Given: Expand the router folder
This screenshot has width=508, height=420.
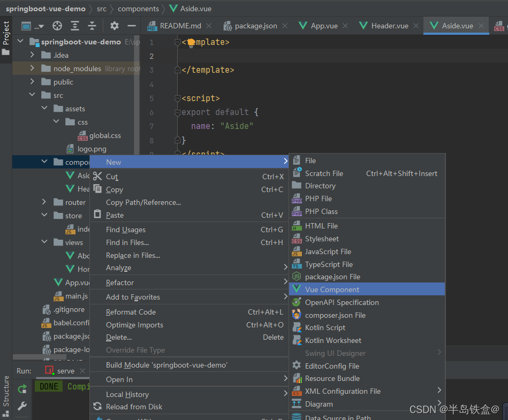Looking at the screenshot, I should pos(44,202).
